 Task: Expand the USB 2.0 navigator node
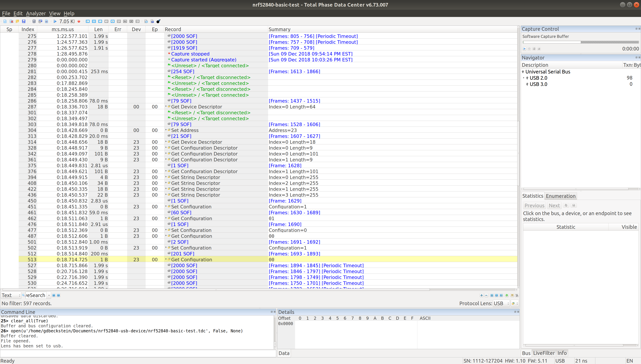(524, 78)
